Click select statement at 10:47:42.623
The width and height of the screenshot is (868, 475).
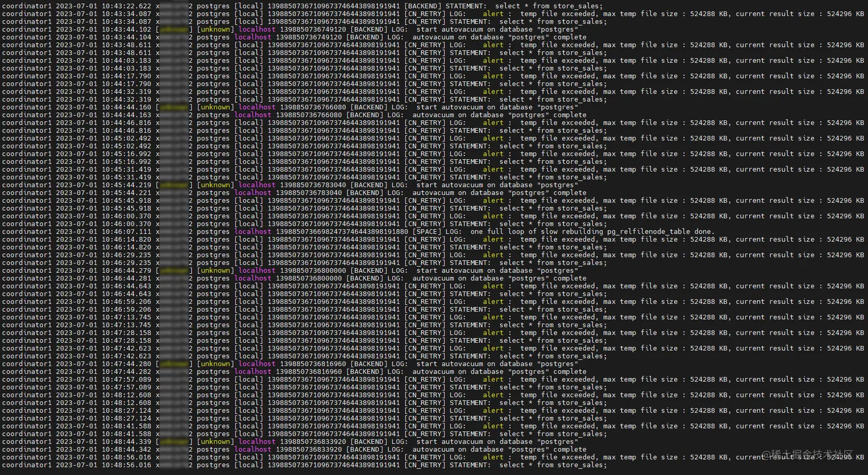click(x=552, y=356)
